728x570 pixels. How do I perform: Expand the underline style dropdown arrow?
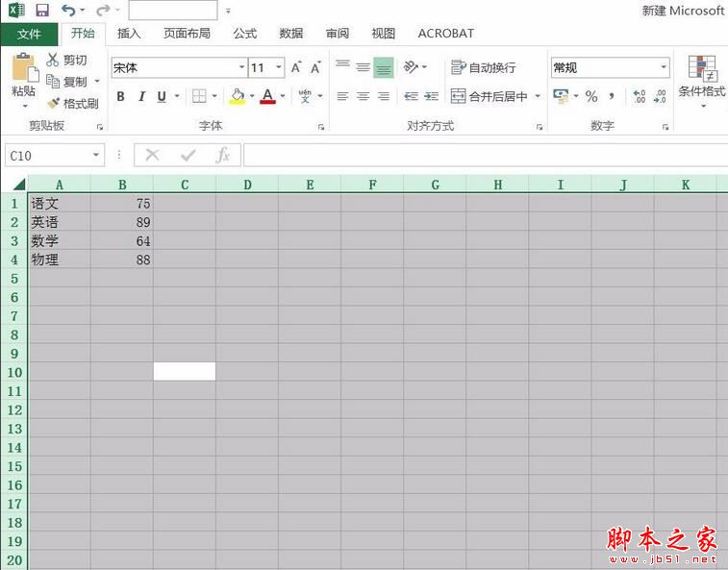177,96
